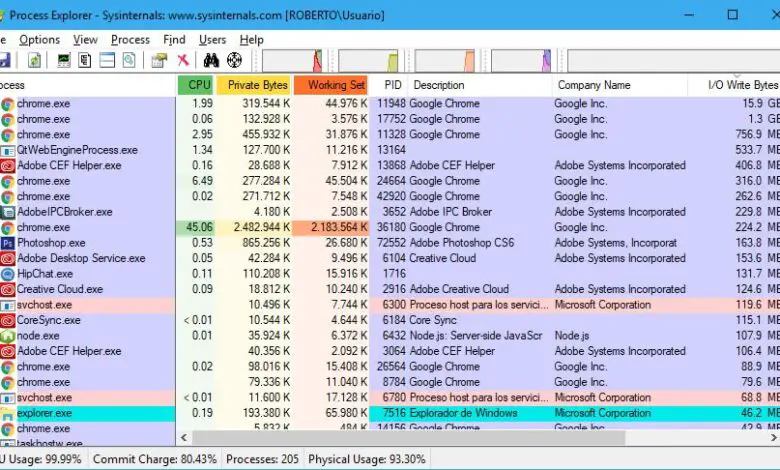The image size is (780, 470).
Task: Click the Adobe Desktop Service.exe icon
Action: click(x=7, y=259)
